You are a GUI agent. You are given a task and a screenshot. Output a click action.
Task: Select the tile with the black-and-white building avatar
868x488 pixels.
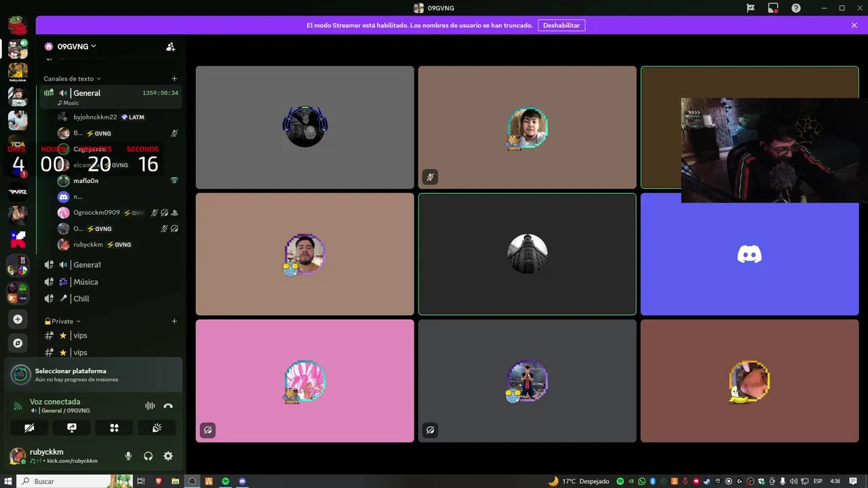pos(527,254)
